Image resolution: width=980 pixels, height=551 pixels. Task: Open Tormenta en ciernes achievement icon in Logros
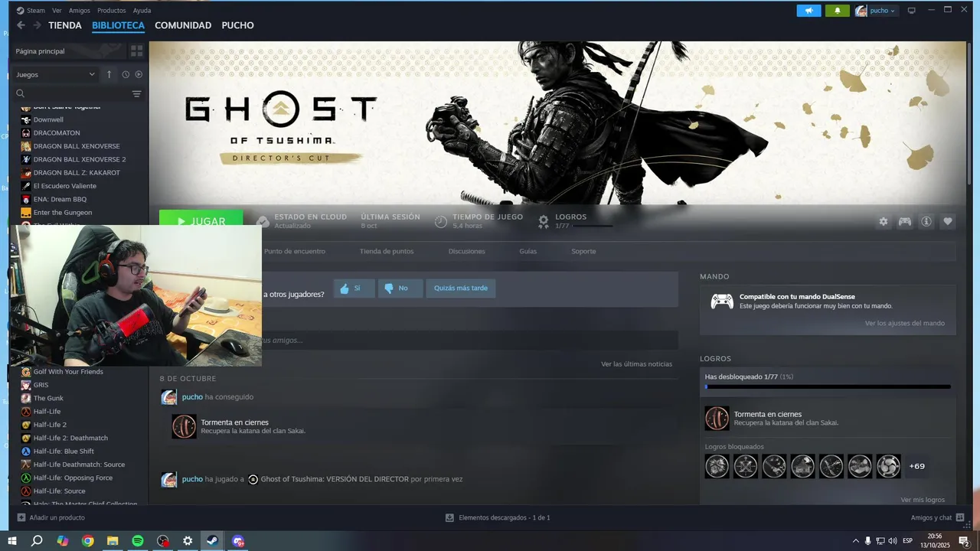tap(717, 419)
